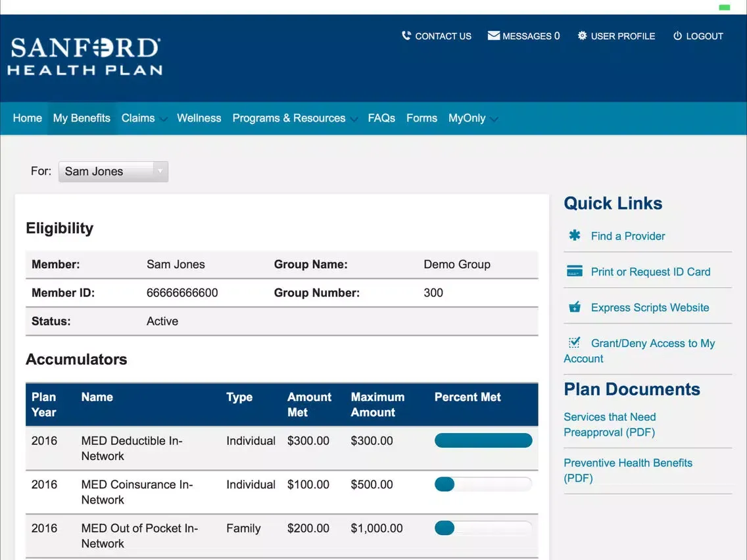Open Find a Provider quick link
Viewport: 747px width, 560px height.
627,236
